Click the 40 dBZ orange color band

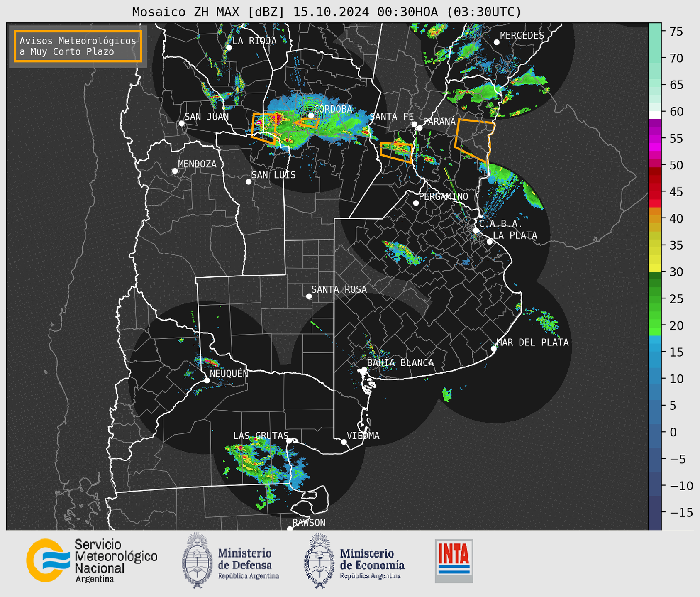pyautogui.click(x=655, y=218)
